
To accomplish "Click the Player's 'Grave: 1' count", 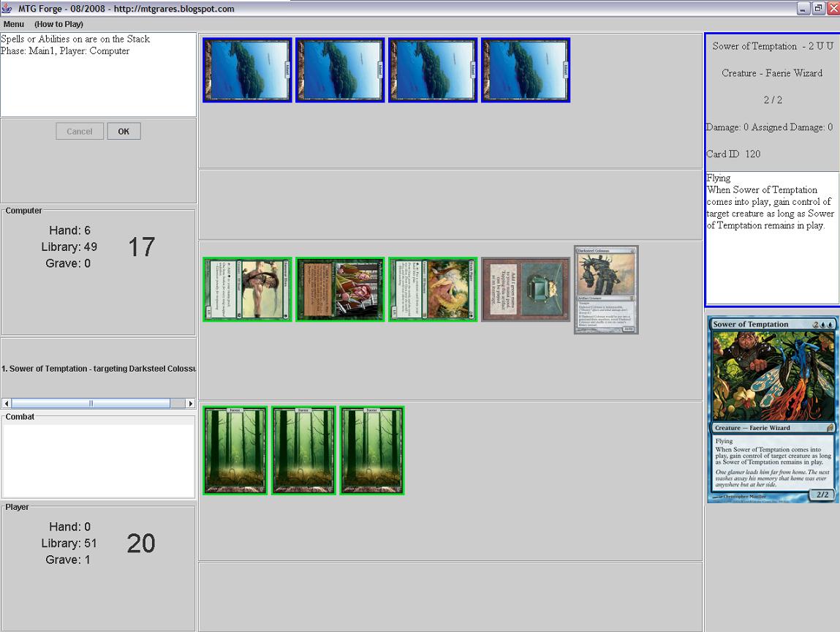I will (68, 560).
